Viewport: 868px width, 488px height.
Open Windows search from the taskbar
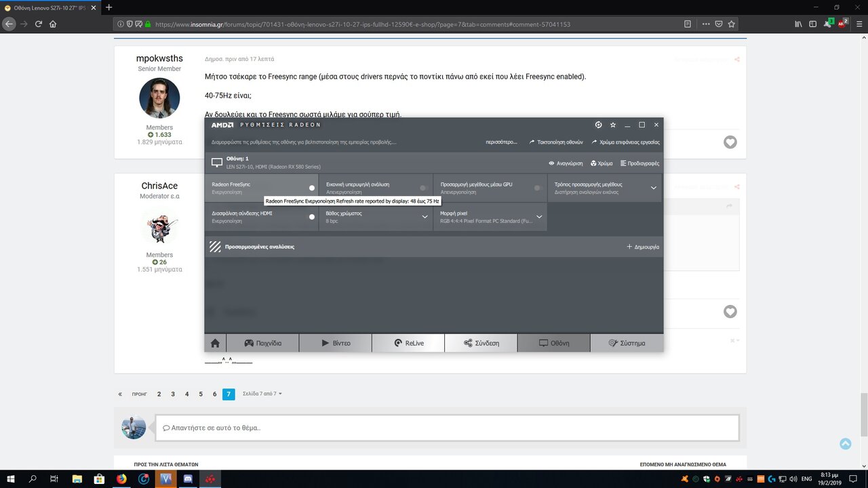33,479
